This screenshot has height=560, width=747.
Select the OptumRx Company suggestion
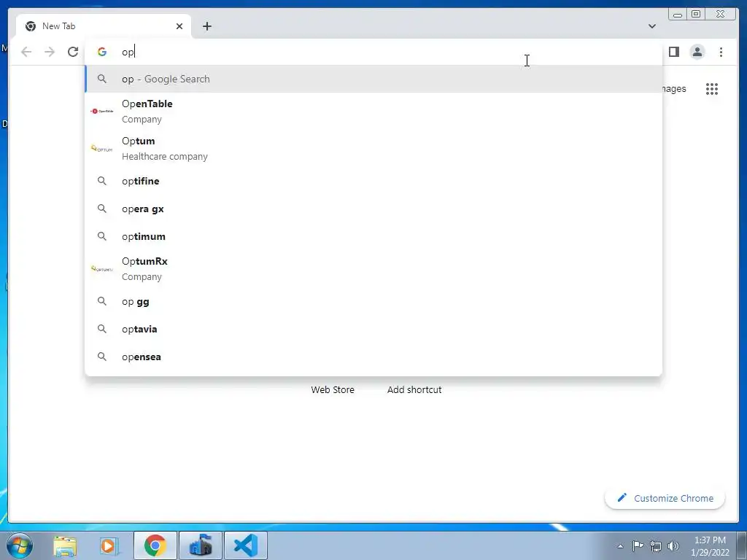pyautogui.click(x=373, y=268)
